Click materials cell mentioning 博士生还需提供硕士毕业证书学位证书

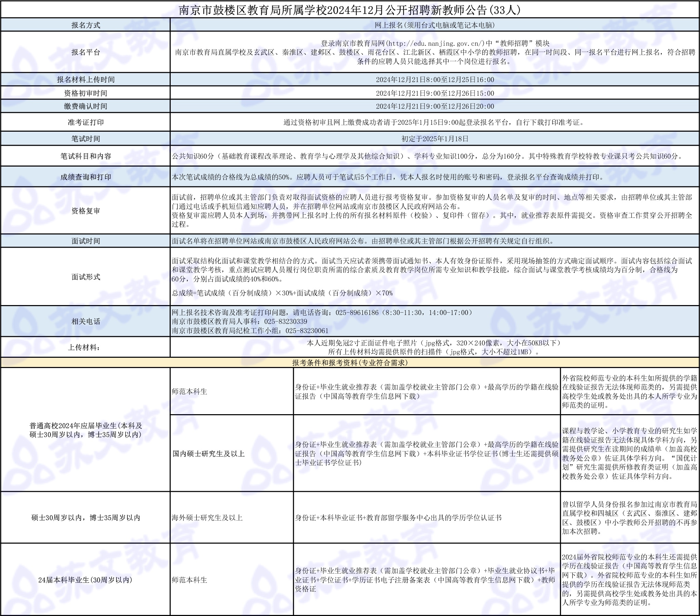point(427,453)
